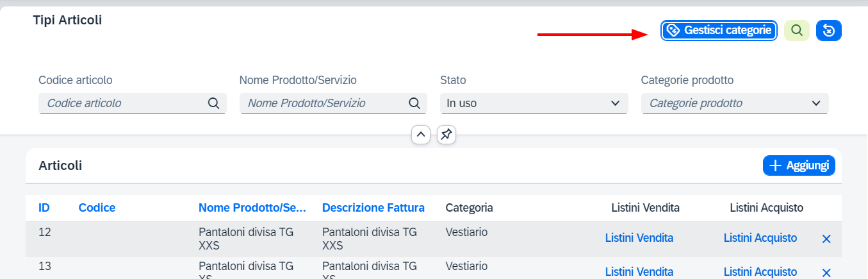868x279 pixels.
Task: Click the green search icon button
Action: click(797, 30)
